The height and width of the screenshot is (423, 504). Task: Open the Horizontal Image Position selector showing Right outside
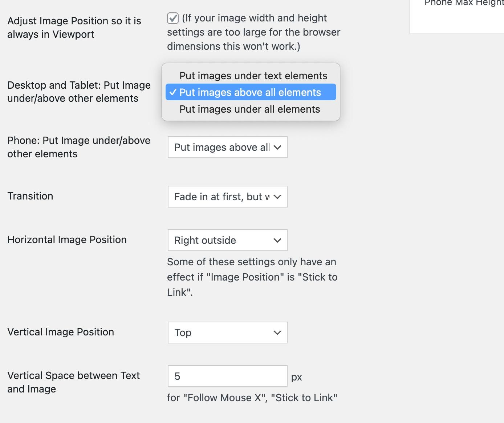pyautogui.click(x=227, y=240)
